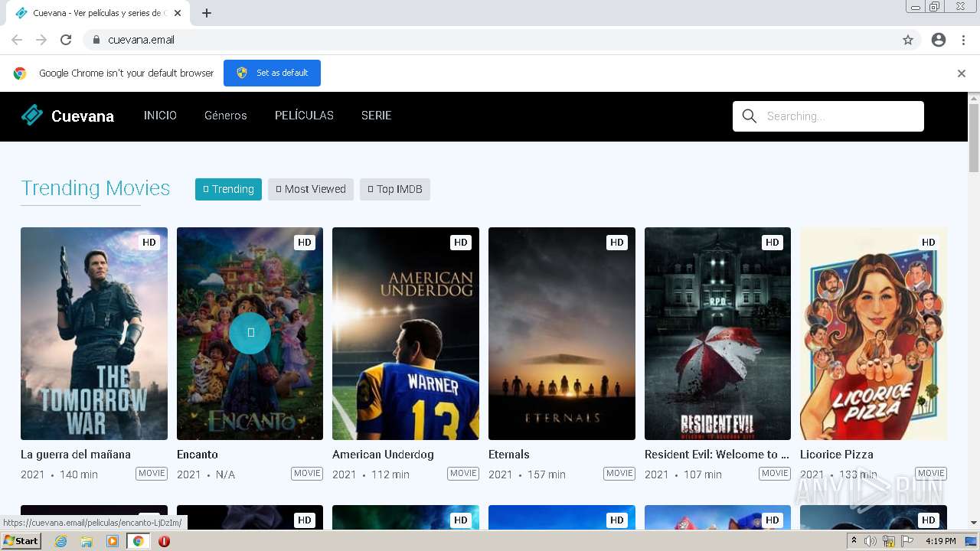Open the media player taskbar icon

(x=113, y=541)
